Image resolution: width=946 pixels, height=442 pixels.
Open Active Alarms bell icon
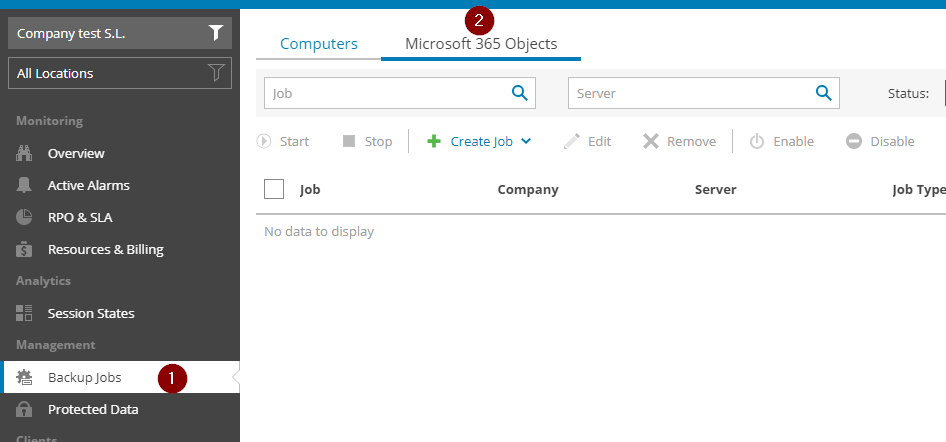click(x=25, y=186)
